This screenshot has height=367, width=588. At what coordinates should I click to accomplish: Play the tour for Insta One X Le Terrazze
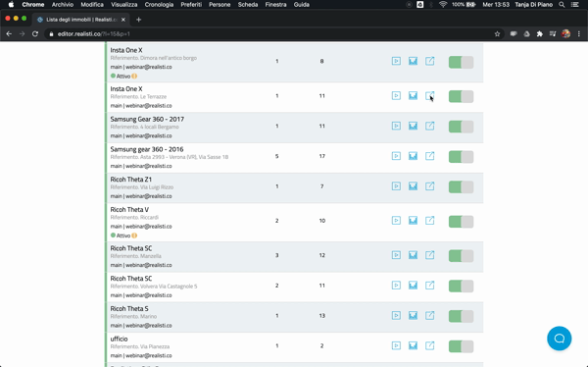click(x=396, y=96)
